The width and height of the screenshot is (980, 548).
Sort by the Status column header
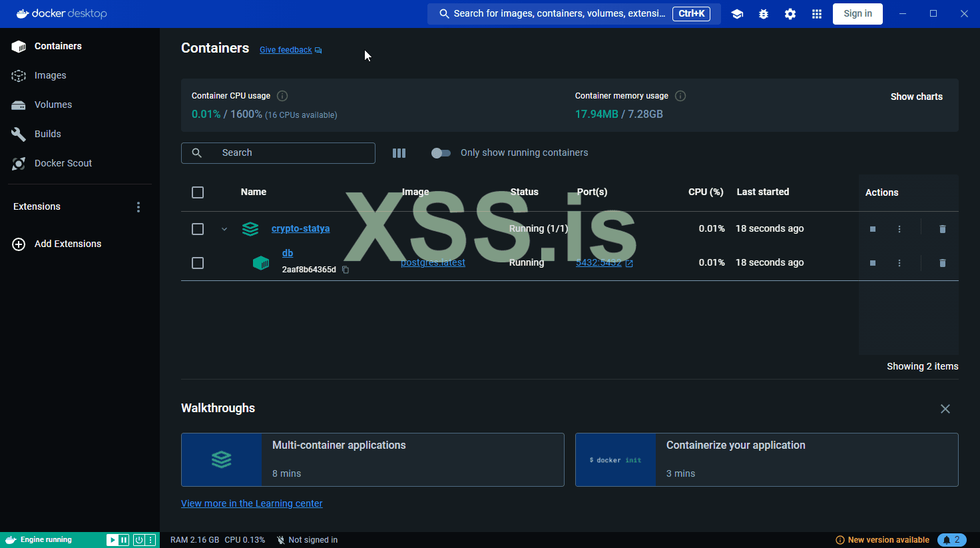pos(525,192)
